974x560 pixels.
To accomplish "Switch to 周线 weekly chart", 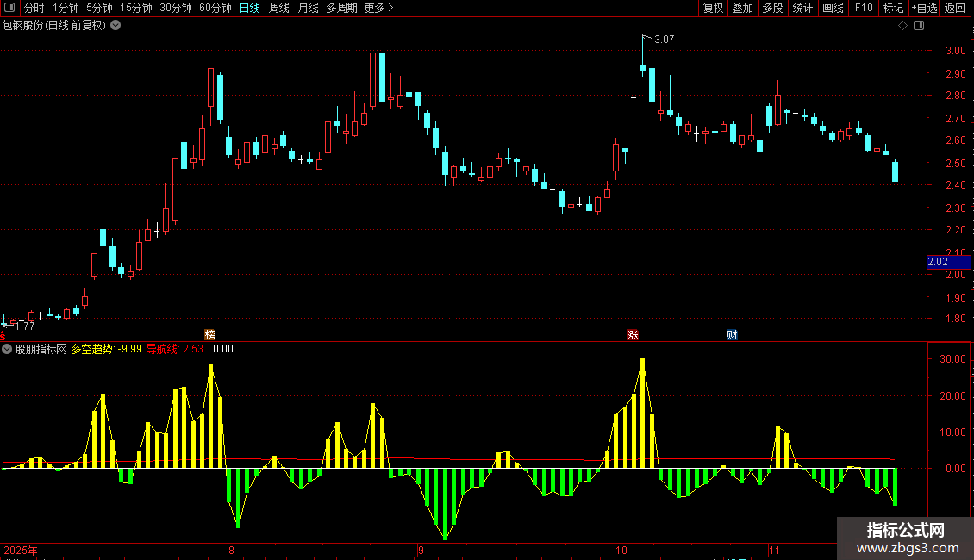I will point(279,8).
